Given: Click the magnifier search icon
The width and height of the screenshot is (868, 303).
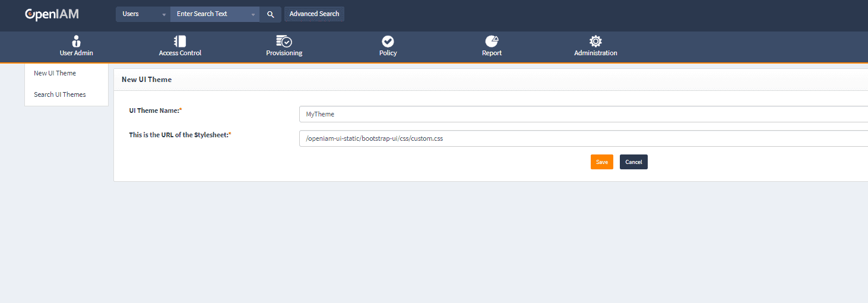Looking at the screenshot, I should (270, 14).
